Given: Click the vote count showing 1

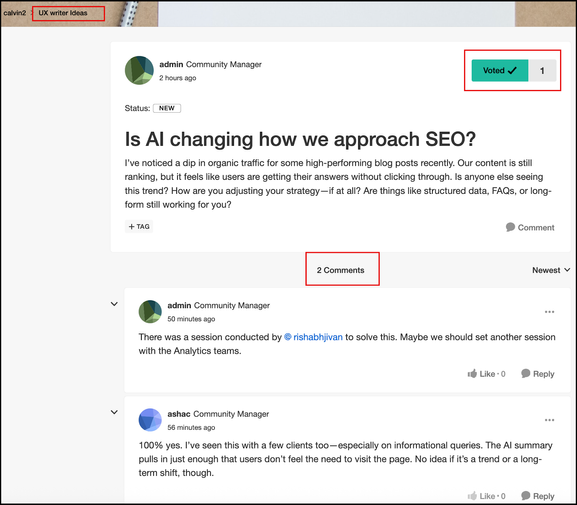Looking at the screenshot, I should (542, 70).
